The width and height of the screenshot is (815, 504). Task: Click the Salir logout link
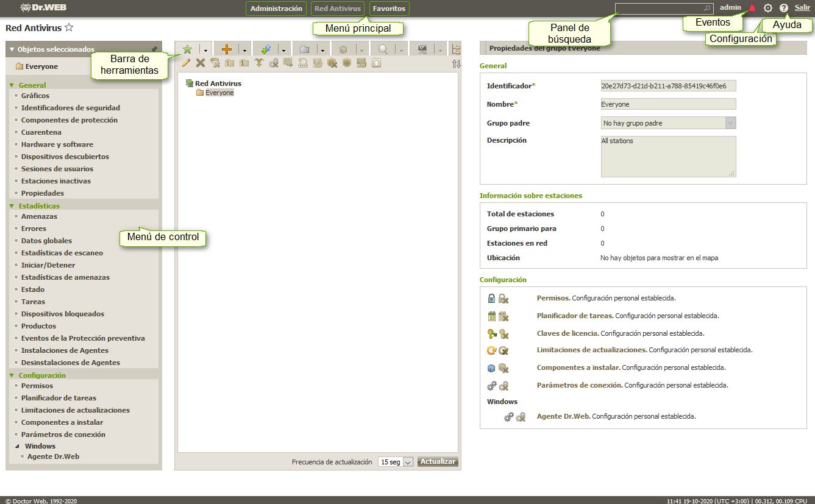tap(802, 7)
